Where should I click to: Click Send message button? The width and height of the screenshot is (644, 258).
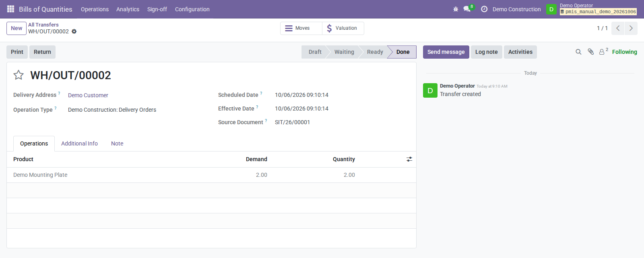(446, 52)
